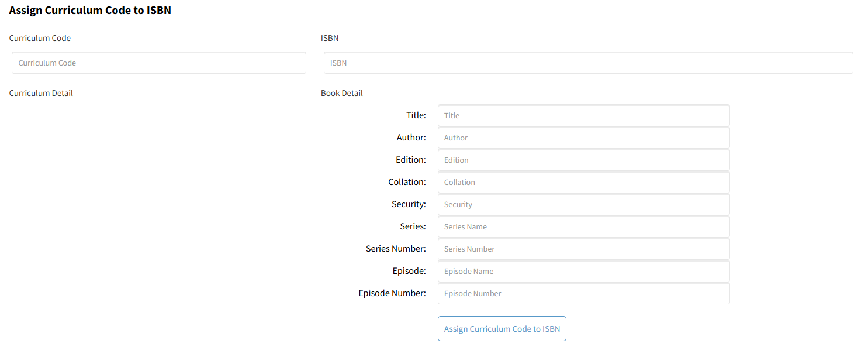Focus the Series Number input
This screenshot has height=357, width=868.
584,249
